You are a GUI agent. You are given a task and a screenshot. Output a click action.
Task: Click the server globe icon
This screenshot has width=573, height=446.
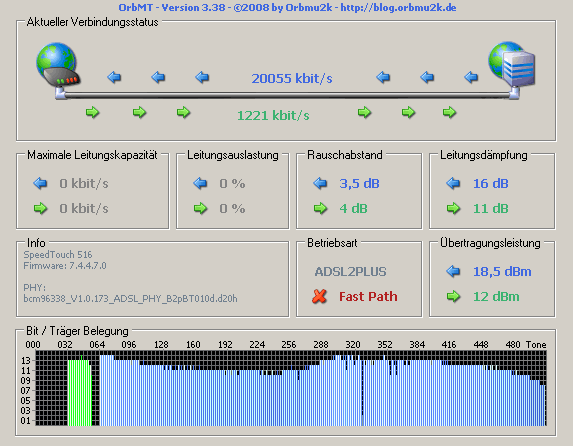pyautogui.click(x=512, y=65)
